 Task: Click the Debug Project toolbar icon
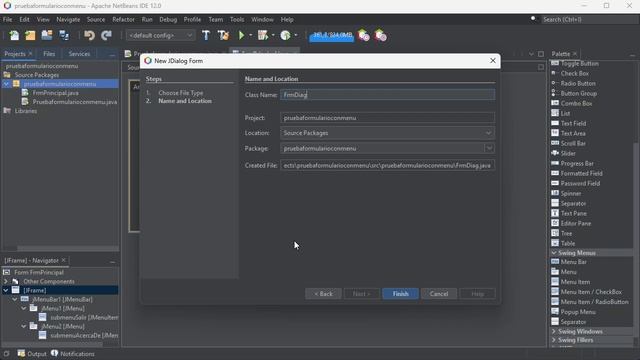pos(262,36)
